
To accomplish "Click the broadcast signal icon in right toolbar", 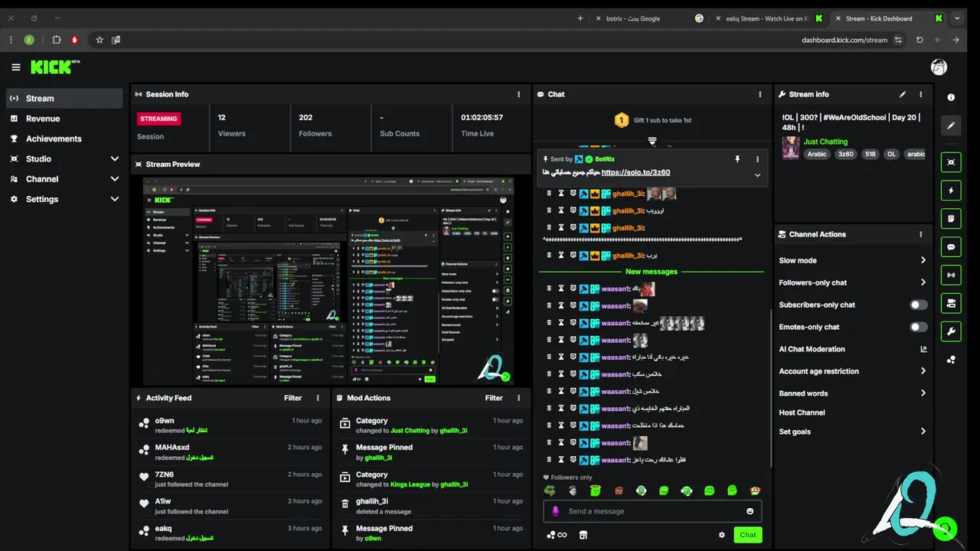I will 951,275.
